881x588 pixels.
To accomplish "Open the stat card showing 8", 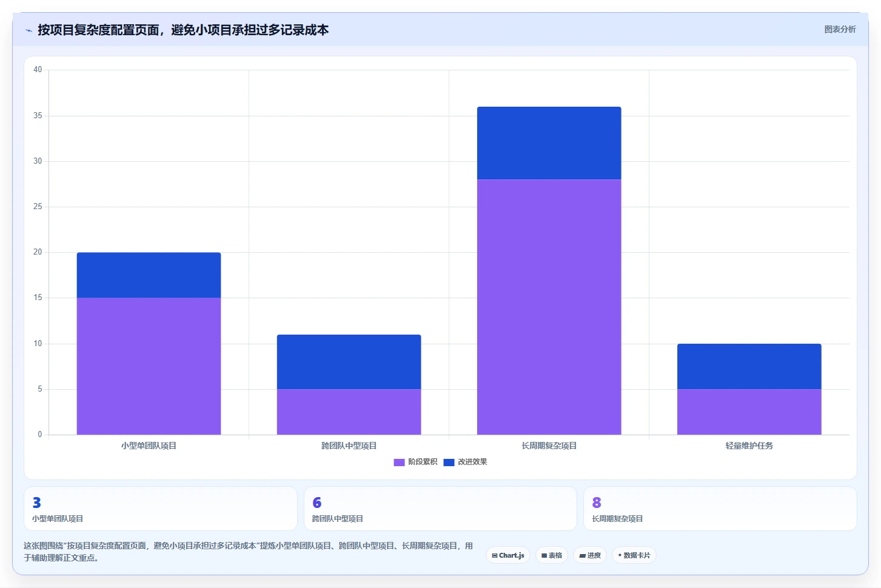I will click(x=720, y=509).
